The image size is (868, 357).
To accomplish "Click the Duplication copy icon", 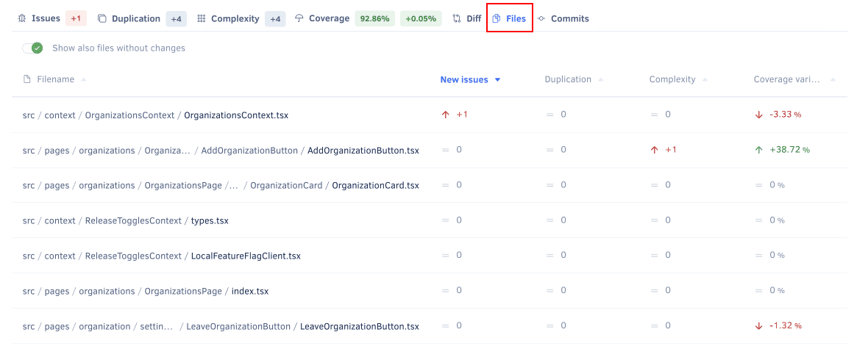I will [x=102, y=18].
